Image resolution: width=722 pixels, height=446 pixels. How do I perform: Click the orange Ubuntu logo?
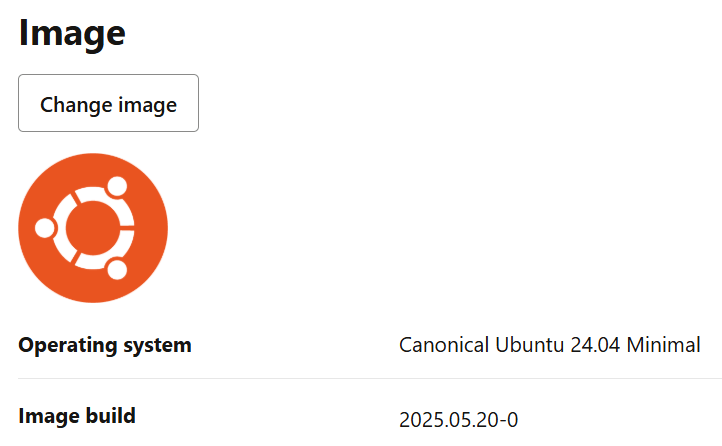click(93, 228)
